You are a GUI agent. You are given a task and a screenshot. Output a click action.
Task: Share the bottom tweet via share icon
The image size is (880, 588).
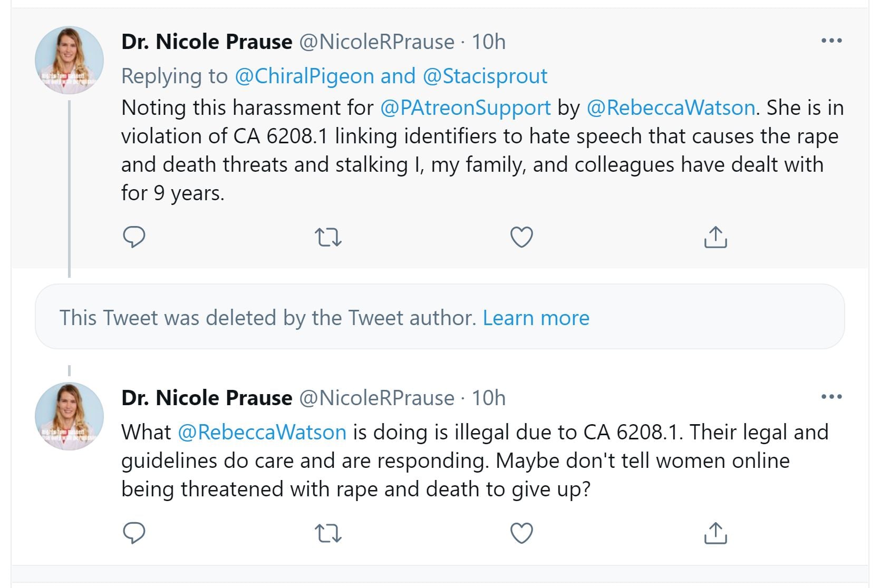coord(715,533)
